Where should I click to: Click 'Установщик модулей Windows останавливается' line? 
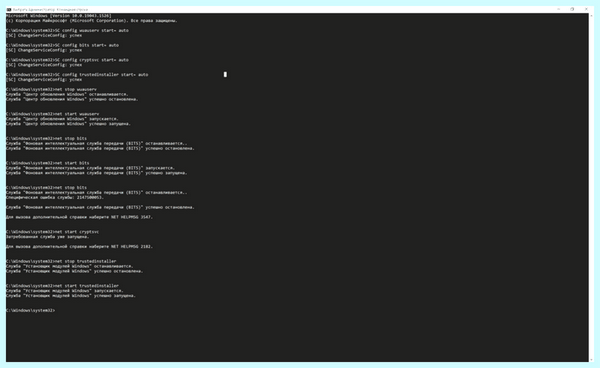[69, 266]
